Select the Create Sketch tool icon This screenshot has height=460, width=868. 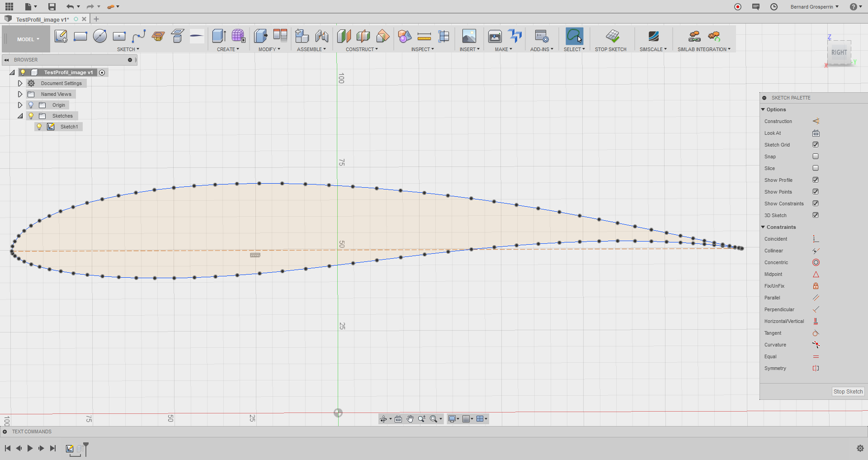pos(61,36)
